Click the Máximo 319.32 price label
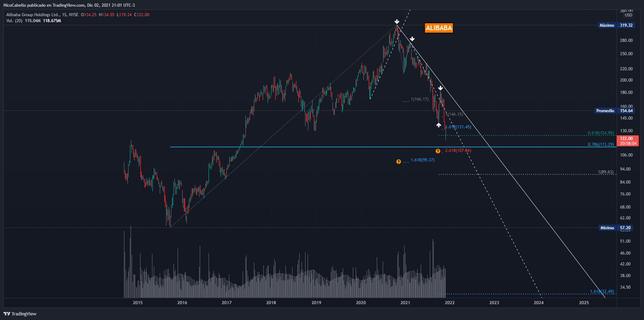The width and height of the screenshot is (644, 320). point(617,25)
